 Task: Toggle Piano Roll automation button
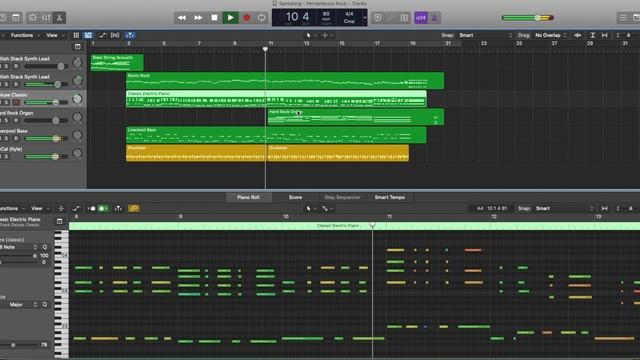(x=76, y=209)
